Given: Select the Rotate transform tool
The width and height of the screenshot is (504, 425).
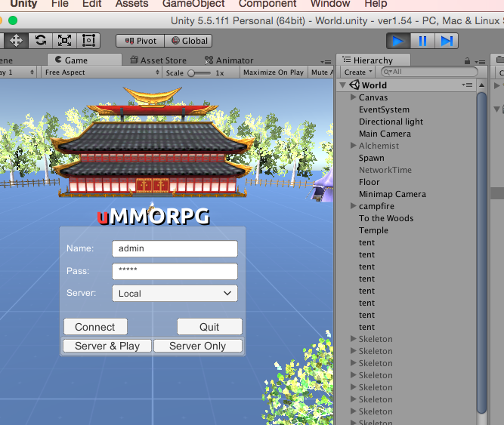Looking at the screenshot, I should click(41, 41).
